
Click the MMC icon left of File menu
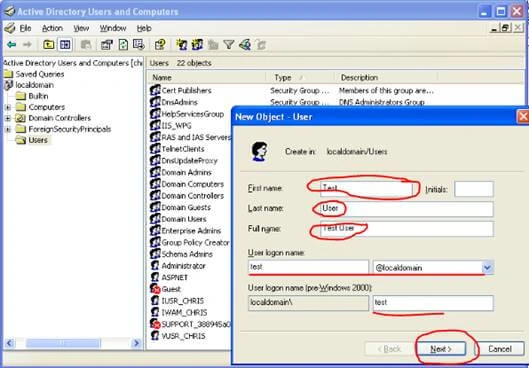coord(10,28)
